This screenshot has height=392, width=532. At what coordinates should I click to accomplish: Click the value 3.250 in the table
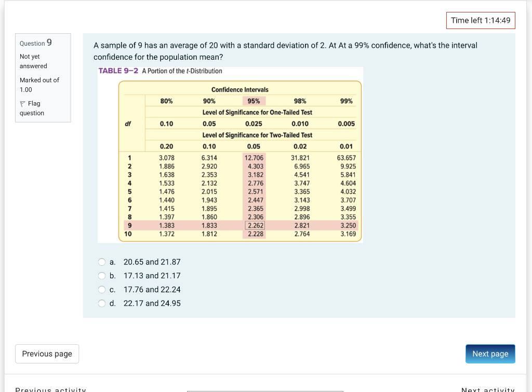coord(348,225)
